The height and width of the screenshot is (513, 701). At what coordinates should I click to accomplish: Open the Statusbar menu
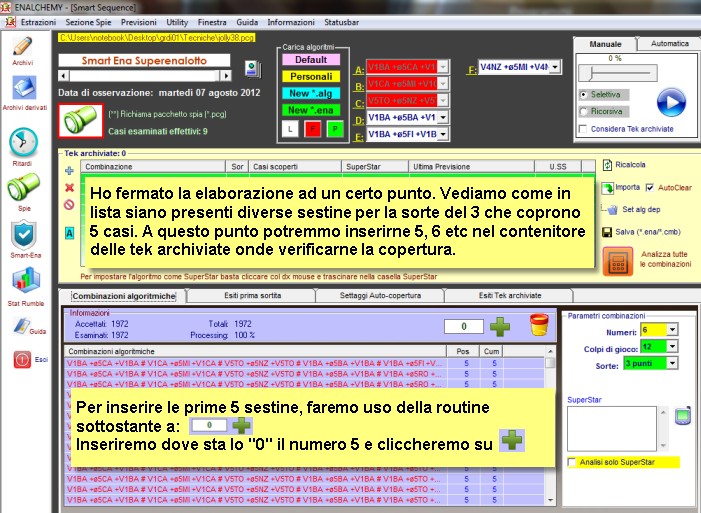342,22
